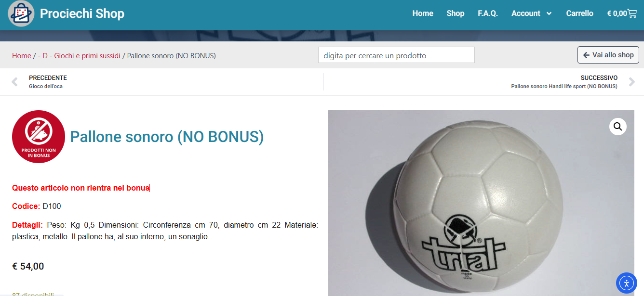Open 'D - Giochi e primi sussidi' breadcrumb

[x=79, y=56]
